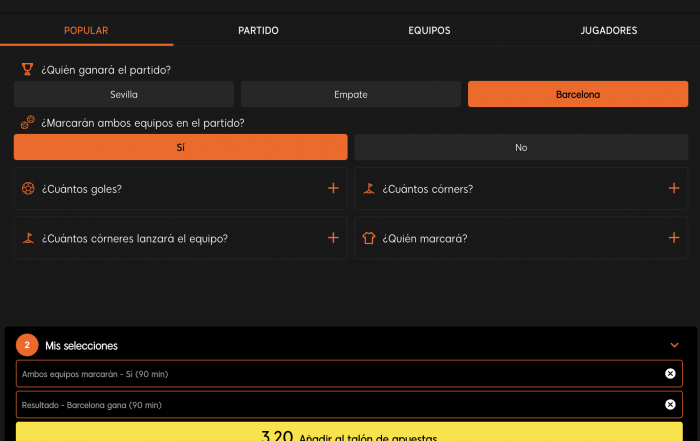Image resolution: width=700 pixels, height=441 pixels.
Task: Open the PARTIDO tab
Action: (x=258, y=30)
